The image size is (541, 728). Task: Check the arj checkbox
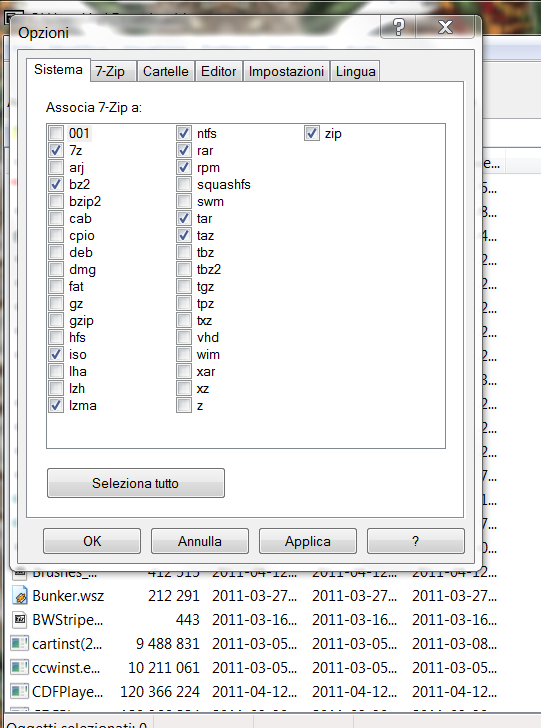click(56, 167)
